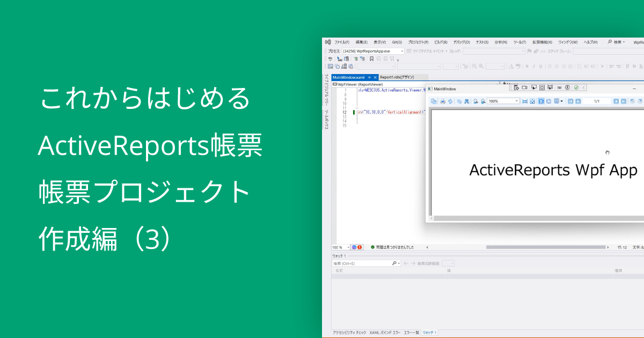Zoom in using the viewer's magnifier icon

[482, 101]
